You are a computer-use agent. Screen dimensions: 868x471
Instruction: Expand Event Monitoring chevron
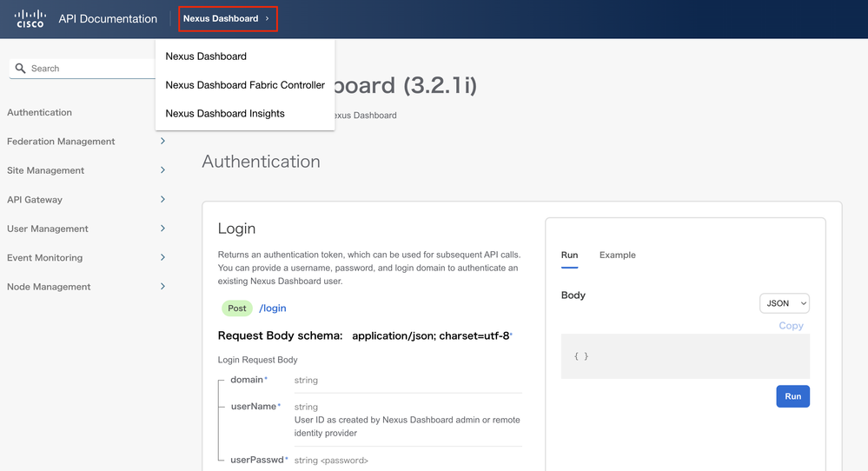(x=162, y=257)
